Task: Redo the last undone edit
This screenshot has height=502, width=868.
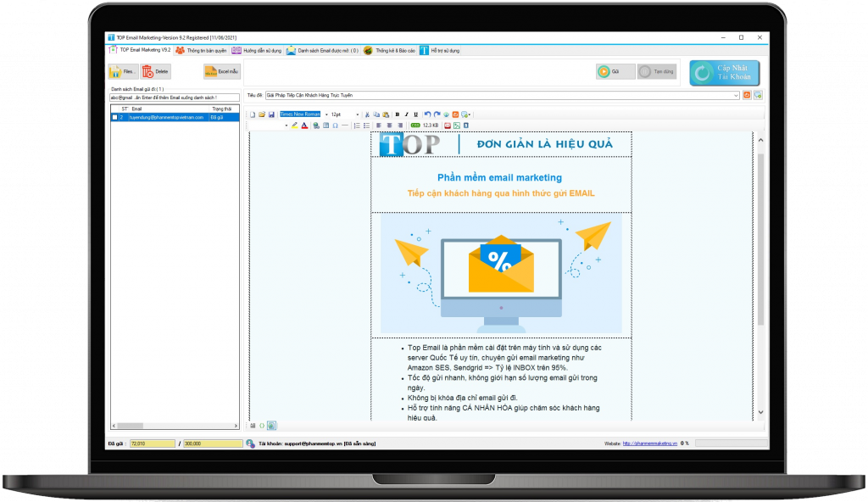Action: pos(437,114)
